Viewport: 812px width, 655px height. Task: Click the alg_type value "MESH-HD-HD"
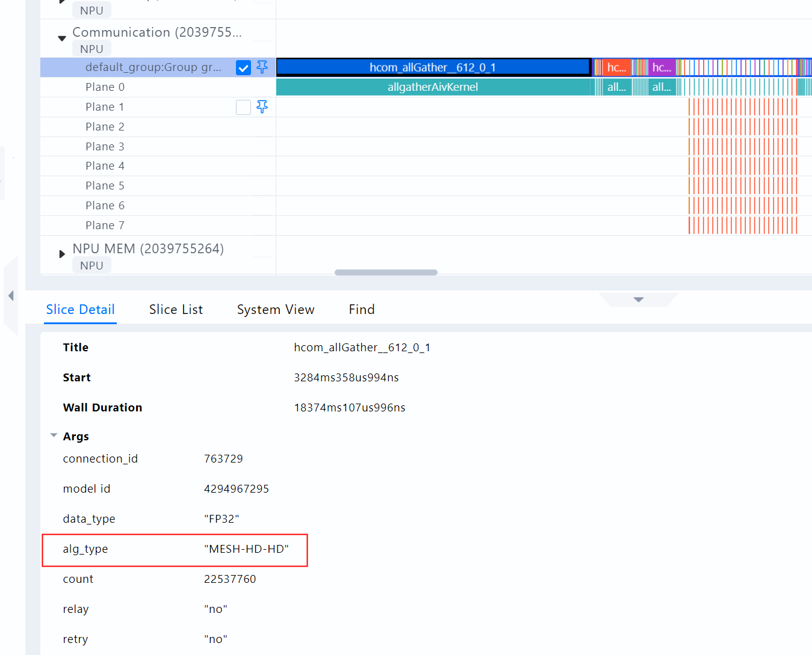tap(246, 549)
